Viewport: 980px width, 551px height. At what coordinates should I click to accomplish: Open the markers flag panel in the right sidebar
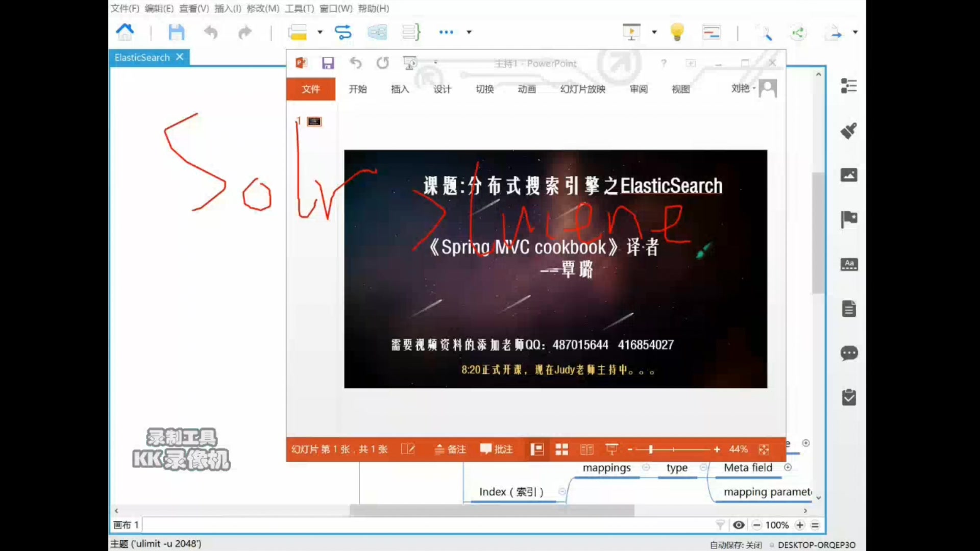849,219
